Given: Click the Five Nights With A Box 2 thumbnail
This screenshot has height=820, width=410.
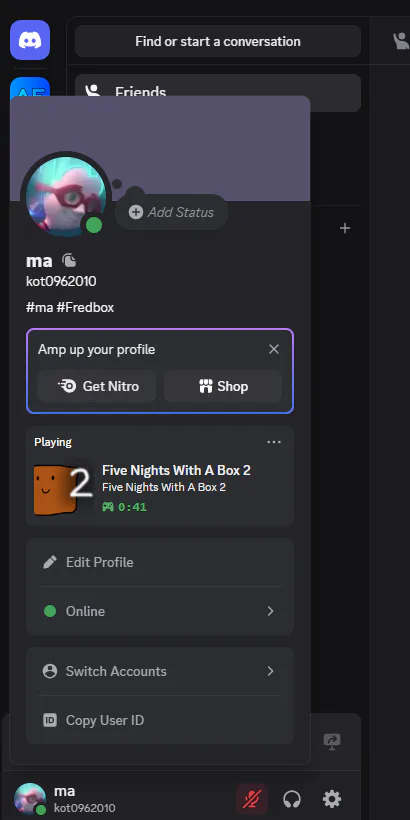Looking at the screenshot, I should click(62, 488).
